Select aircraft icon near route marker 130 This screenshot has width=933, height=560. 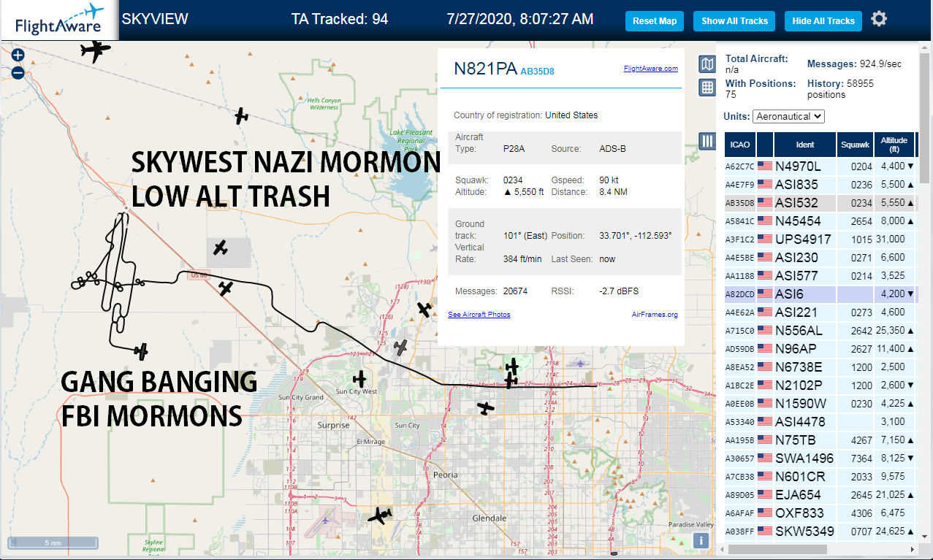pyautogui.click(x=424, y=310)
